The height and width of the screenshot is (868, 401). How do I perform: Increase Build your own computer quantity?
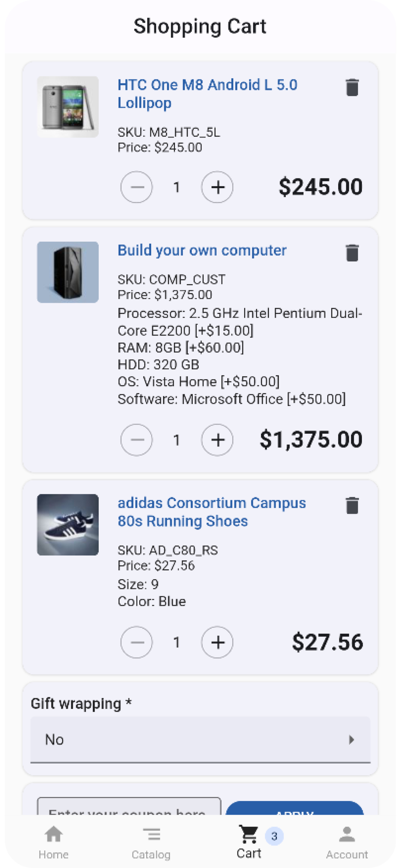[x=217, y=440]
